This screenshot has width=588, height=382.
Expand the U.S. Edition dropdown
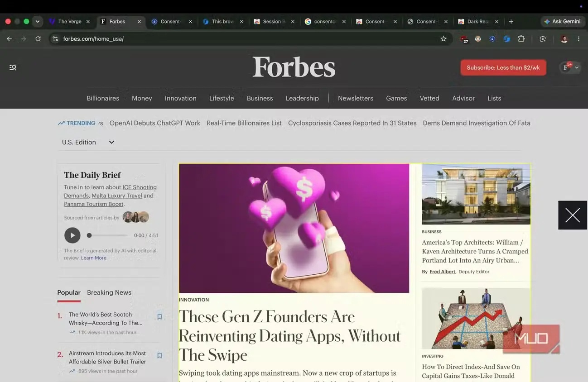[88, 142]
